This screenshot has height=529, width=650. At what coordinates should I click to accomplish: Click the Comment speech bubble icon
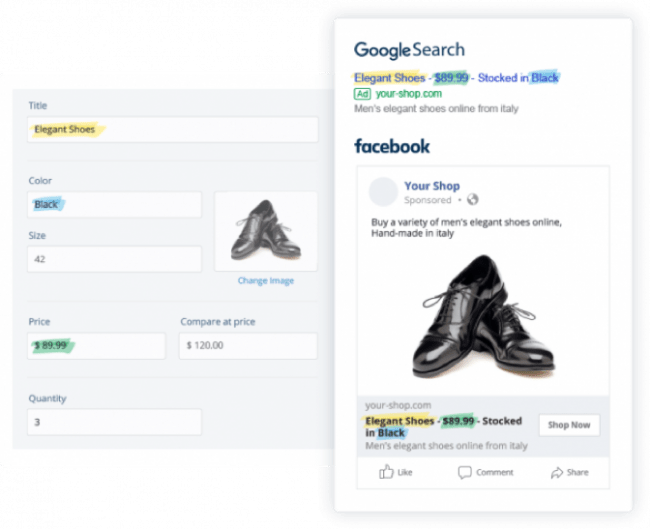[x=465, y=472]
